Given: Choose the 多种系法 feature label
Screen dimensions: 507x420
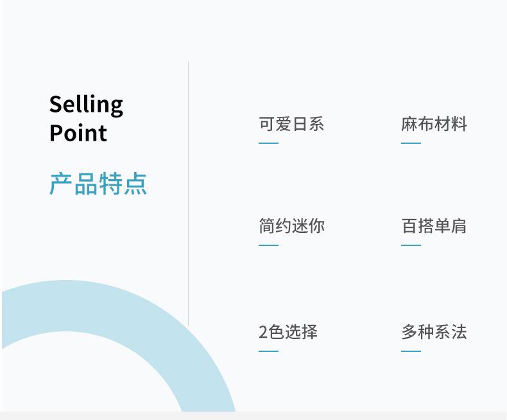Looking at the screenshot, I should pyautogui.click(x=434, y=332).
